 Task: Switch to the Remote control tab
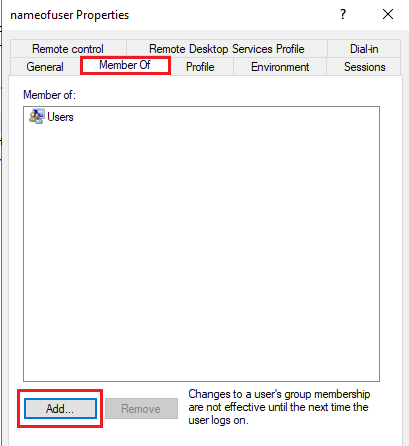(68, 49)
